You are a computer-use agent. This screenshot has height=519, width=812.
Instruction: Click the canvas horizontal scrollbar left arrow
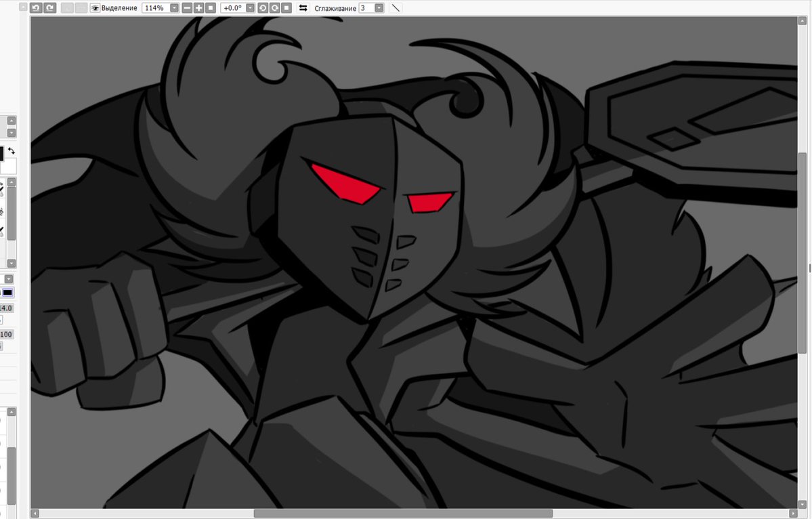click(x=35, y=514)
